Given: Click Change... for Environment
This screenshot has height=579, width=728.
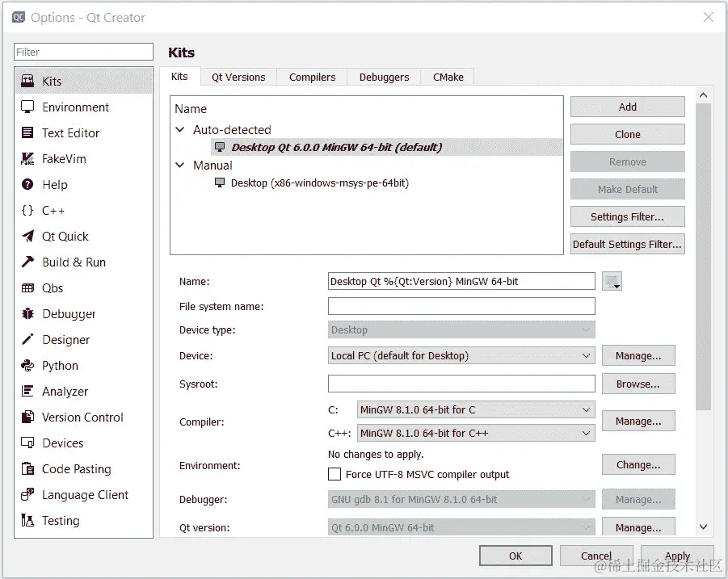Looking at the screenshot, I should point(638,465).
